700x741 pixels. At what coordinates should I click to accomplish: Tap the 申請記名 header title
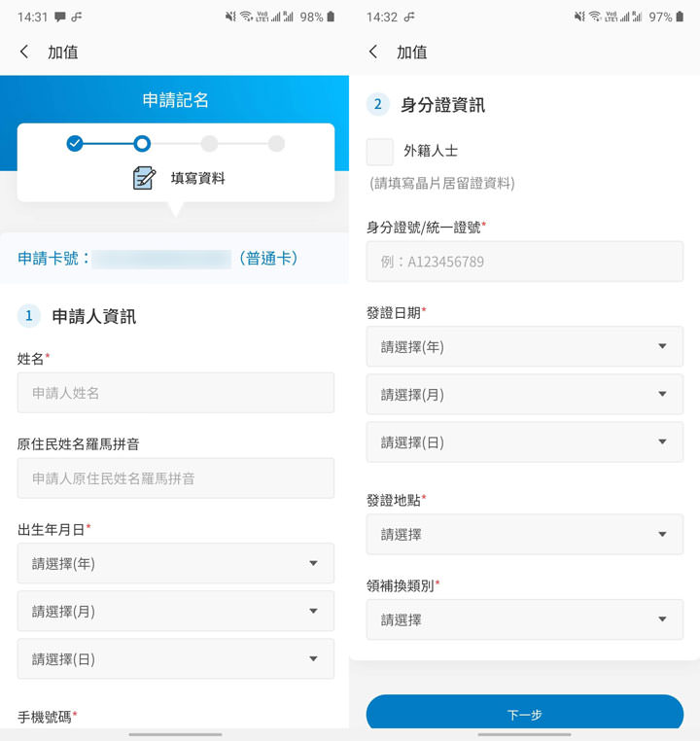pyautogui.click(x=175, y=100)
